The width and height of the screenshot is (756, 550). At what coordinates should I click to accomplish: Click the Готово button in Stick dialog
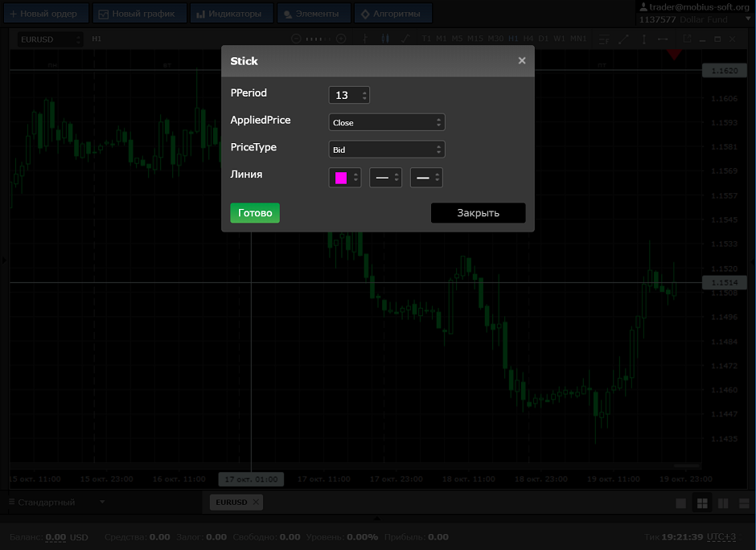(x=254, y=213)
